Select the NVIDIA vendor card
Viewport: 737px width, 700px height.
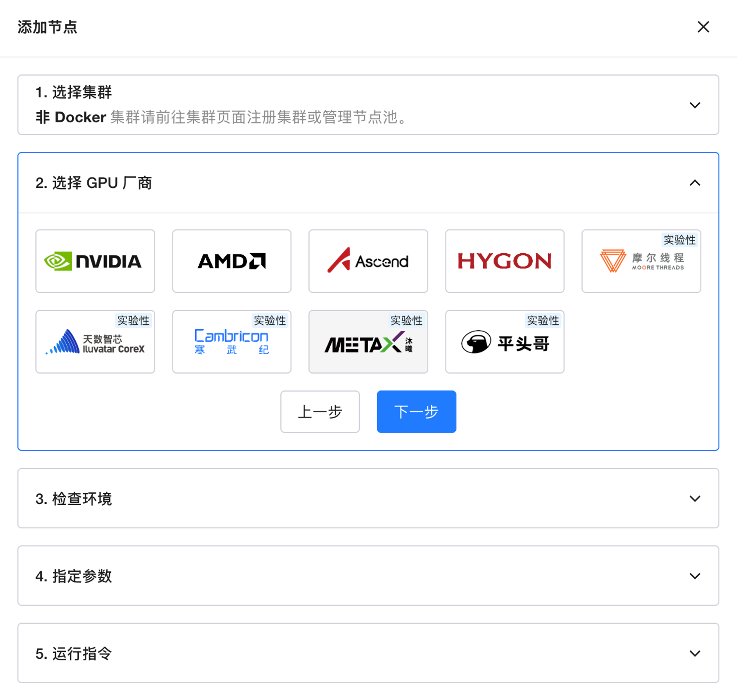[x=95, y=261]
